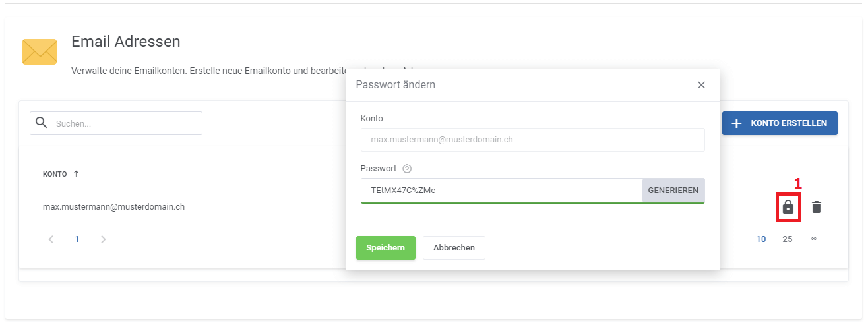Show 10 entries per page
Viewport: 868px width, 323px height.
click(761, 239)
